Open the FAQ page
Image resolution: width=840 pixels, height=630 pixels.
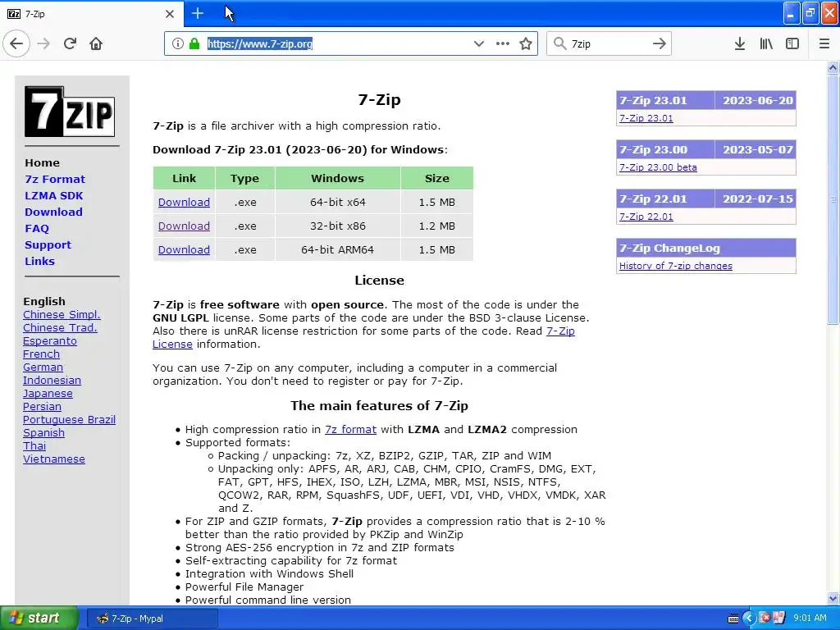click(x=36, y=229)
